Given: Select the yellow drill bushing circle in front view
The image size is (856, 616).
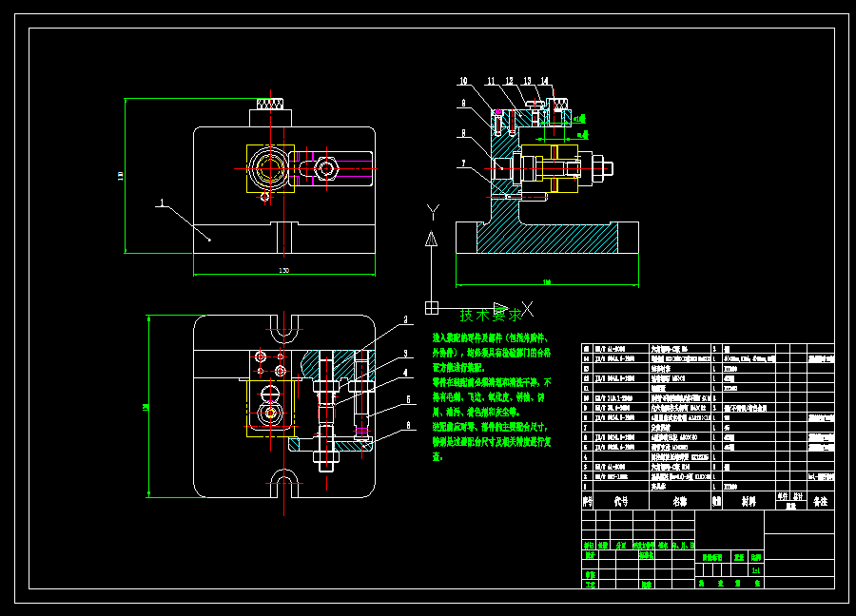Looking at the screenshot, I should point(270,168).
